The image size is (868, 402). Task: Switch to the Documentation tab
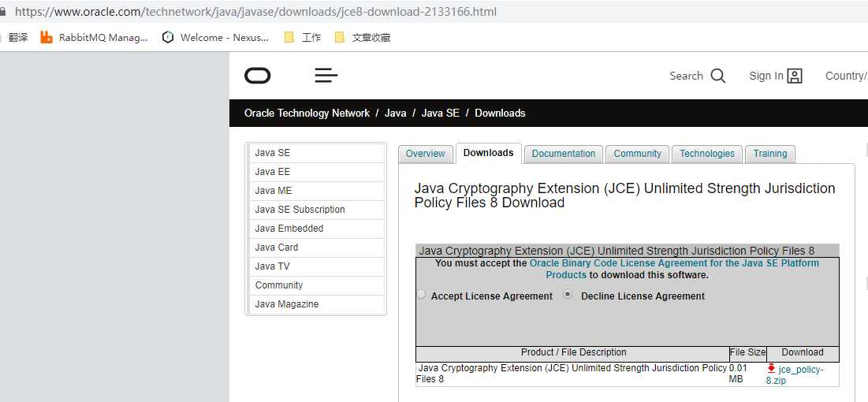pyautogui.click(x=564, y=154)
